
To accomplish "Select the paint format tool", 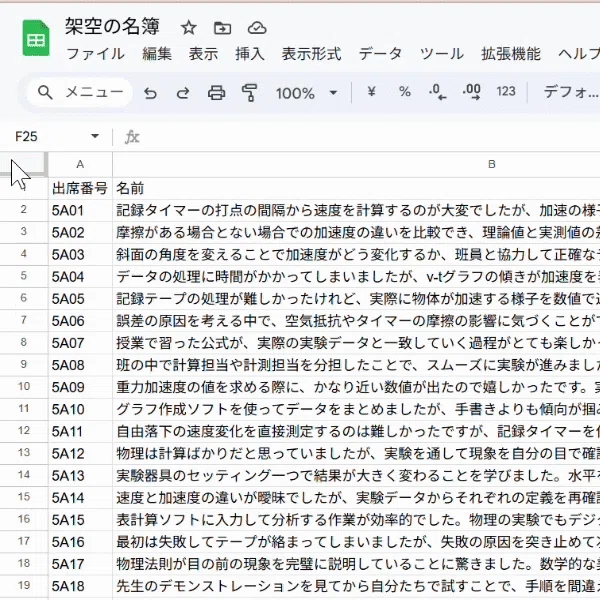I will coord(249,93).
